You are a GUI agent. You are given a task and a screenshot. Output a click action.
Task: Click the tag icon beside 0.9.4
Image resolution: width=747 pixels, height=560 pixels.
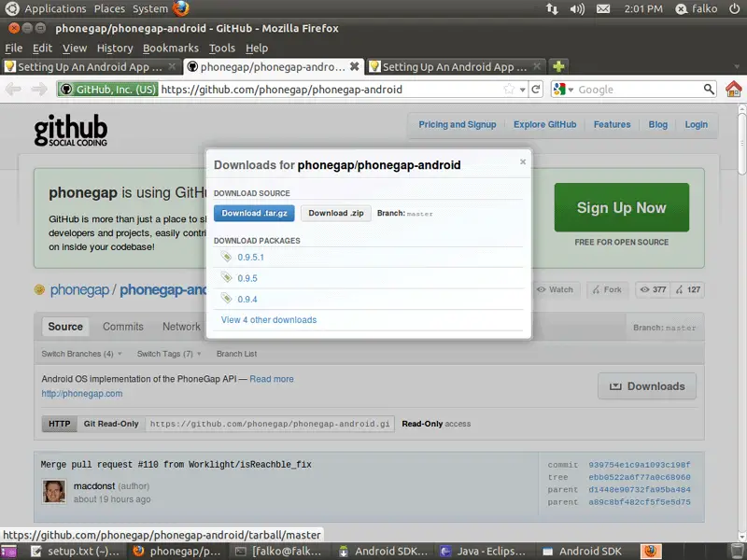coord(226,299)
